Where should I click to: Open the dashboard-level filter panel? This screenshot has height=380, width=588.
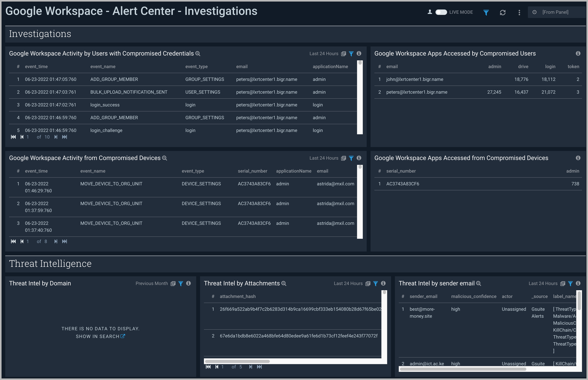pos(486,12)
